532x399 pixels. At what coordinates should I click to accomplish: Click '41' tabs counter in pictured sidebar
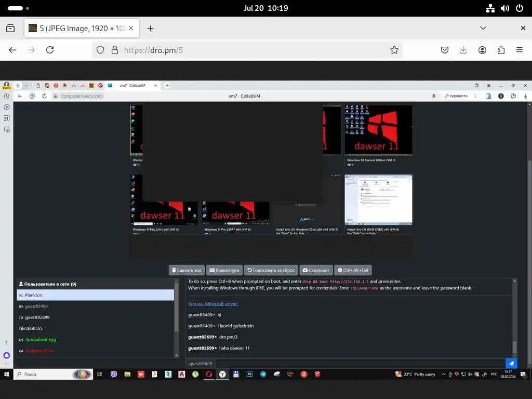pos(6,118)
